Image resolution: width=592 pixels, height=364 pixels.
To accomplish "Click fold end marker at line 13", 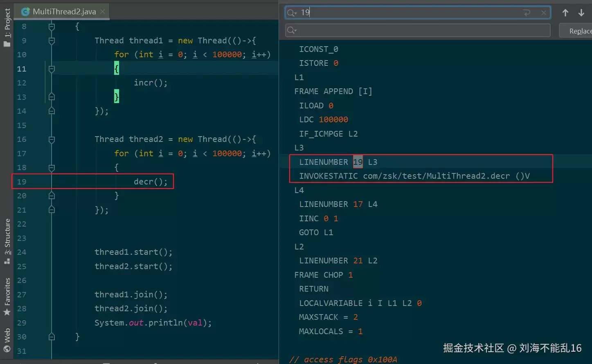I will click(52, 97).
